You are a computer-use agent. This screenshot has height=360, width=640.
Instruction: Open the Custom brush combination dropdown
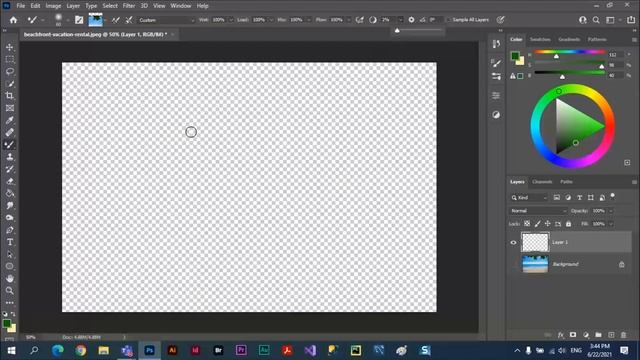pos(167,20)
